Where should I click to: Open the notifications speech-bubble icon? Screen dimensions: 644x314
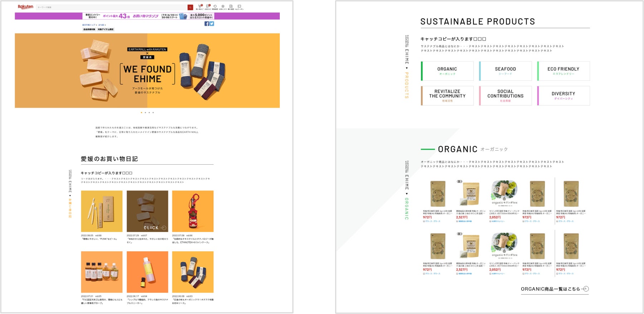tap(208, 6)
